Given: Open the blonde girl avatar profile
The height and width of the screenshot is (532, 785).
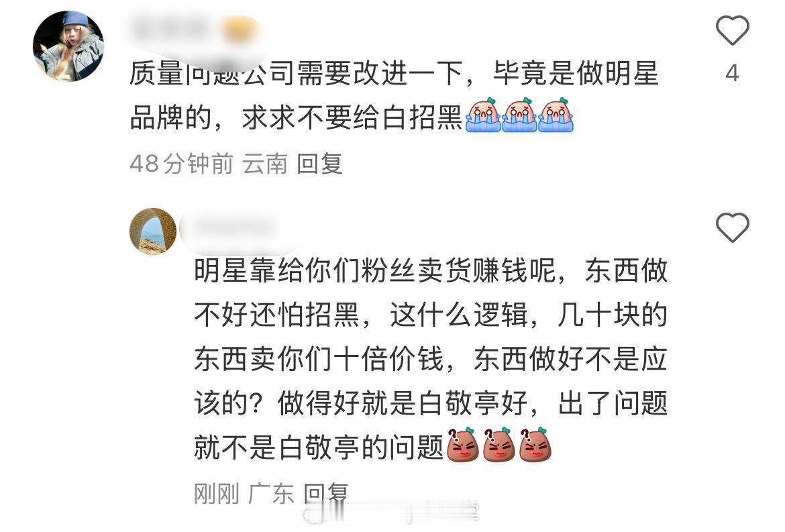Looking at the screenshot, I should 68,46.
